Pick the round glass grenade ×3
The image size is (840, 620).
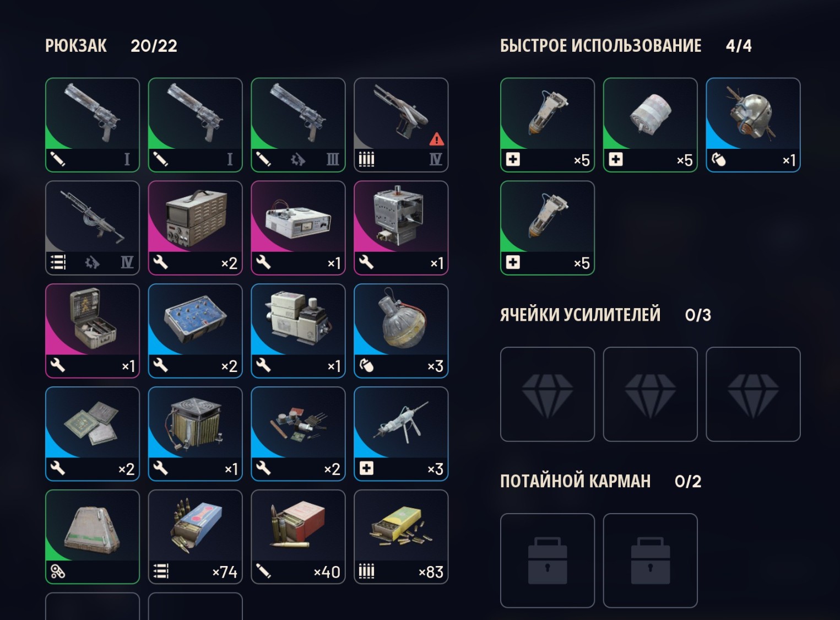point(401,331)
